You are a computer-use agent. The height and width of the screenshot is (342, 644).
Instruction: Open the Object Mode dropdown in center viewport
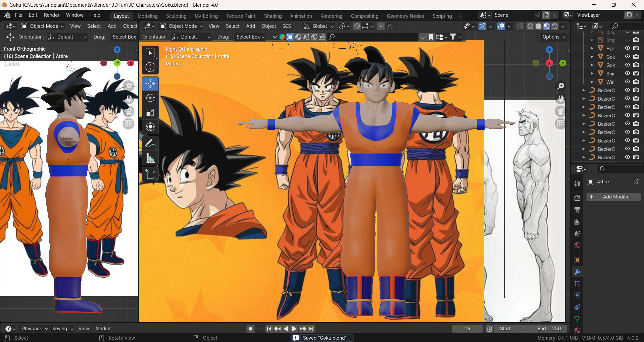point(181,26)
